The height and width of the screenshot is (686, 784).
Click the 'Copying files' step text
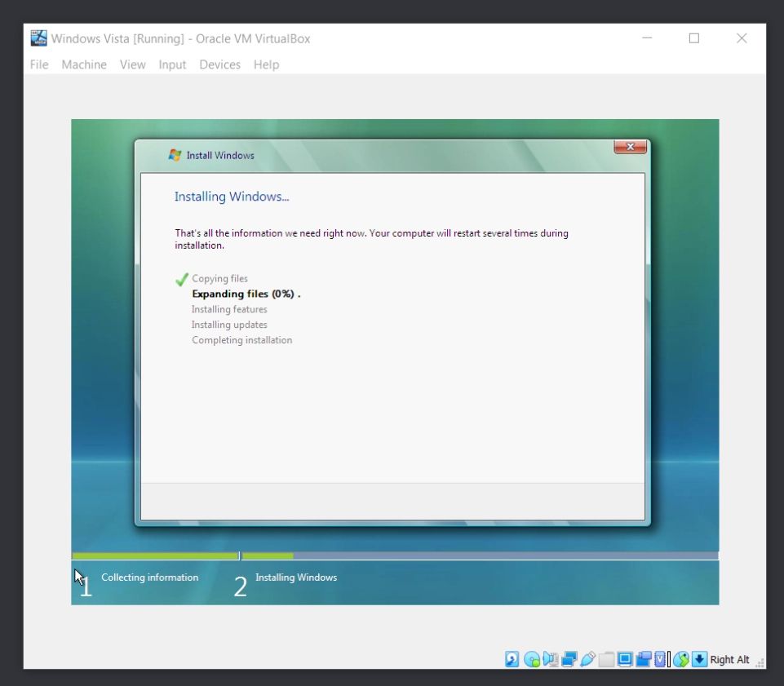coord(219,278)
